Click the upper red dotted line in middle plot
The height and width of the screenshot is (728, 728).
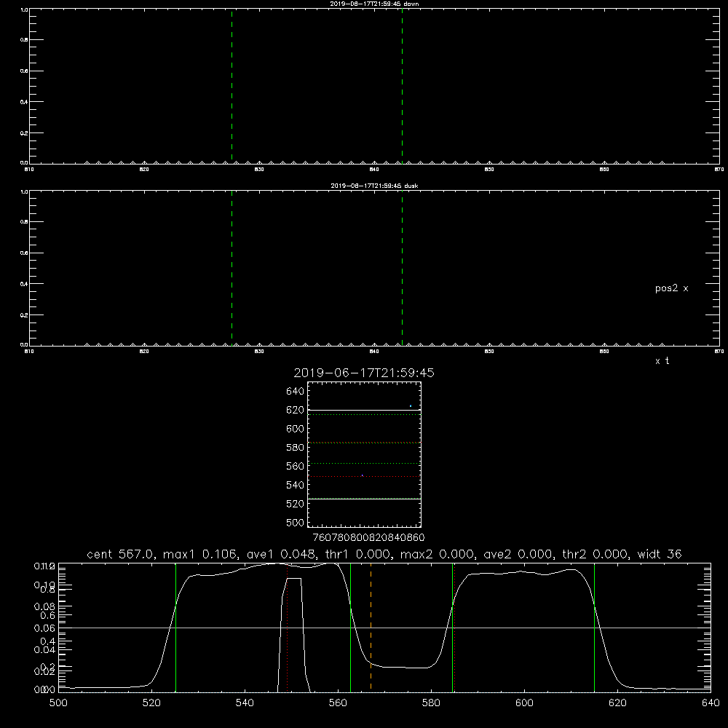[364, 443]
